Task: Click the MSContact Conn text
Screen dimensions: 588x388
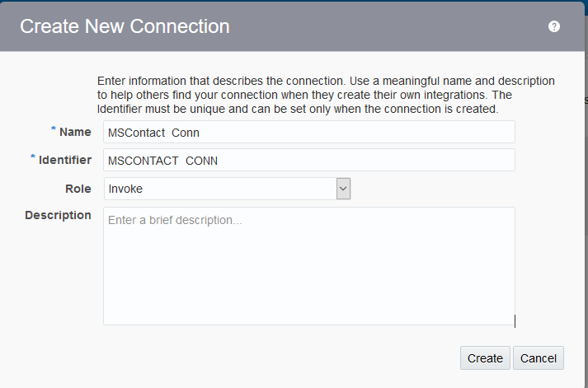Action: click(x=154, y=133)
